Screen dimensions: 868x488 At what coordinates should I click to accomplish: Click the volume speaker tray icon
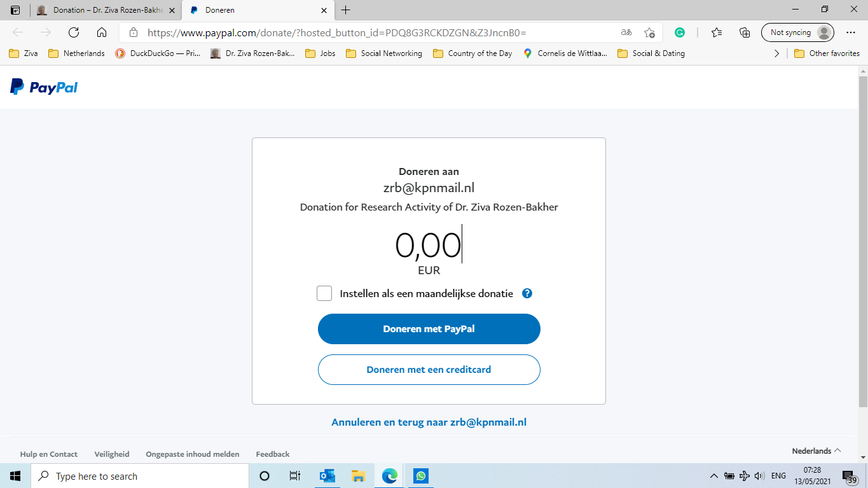(x=759, y=476)
